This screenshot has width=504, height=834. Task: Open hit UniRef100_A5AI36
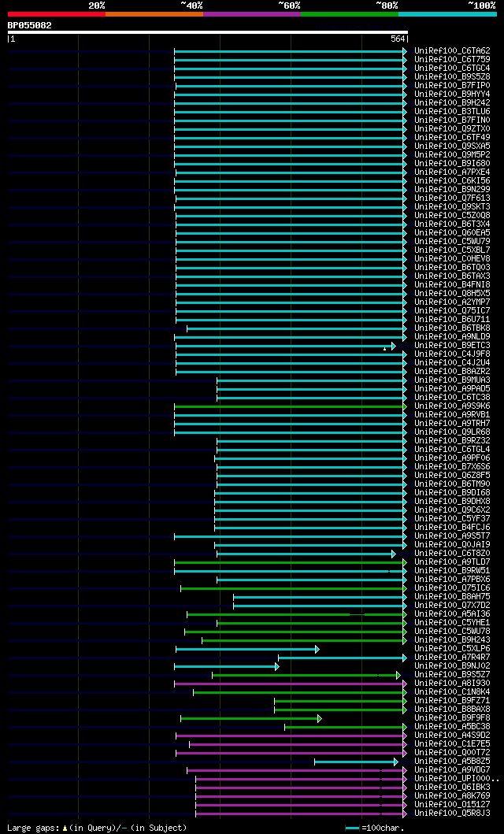point(453,614)
